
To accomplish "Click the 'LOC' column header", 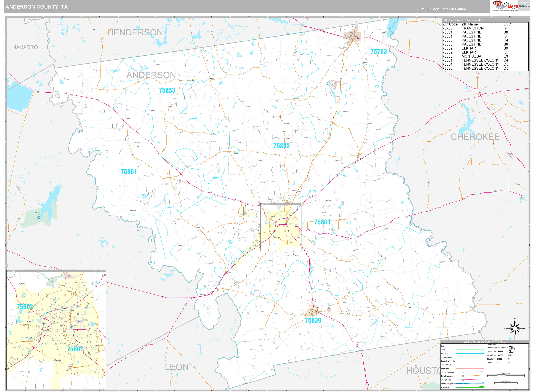I will pos(507,24).
